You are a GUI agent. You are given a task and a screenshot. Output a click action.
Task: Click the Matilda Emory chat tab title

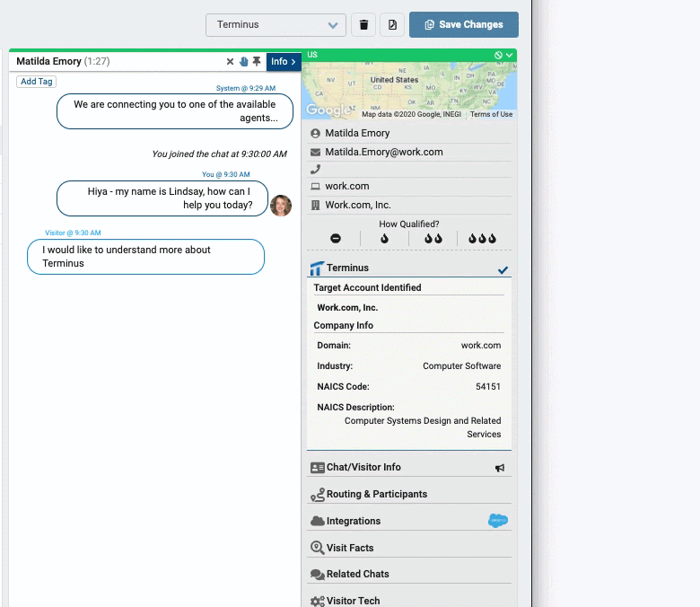tap(63, 61)
